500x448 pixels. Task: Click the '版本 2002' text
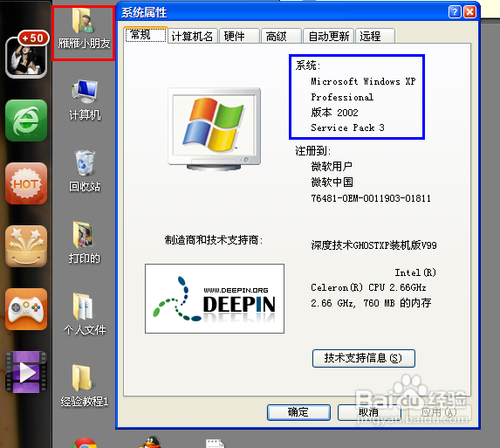pyautogui.click(x=334, y=112)
